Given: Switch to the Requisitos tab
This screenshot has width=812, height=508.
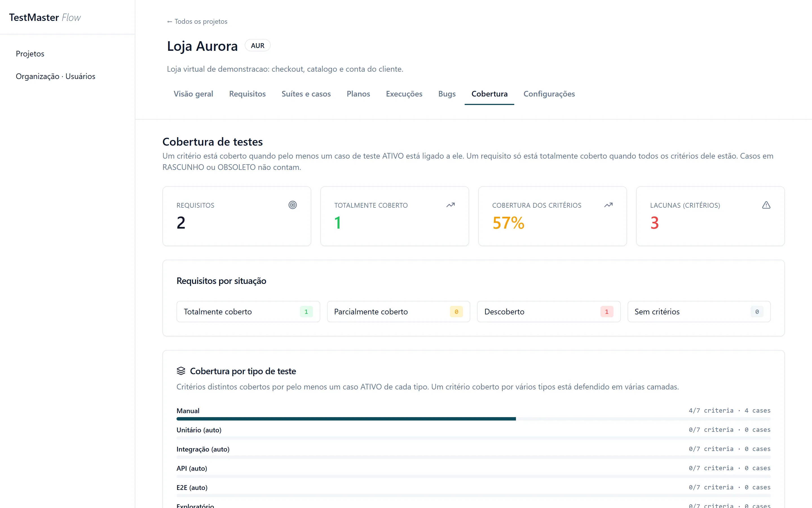Looking at the screenshot, I should pos(247,94).
